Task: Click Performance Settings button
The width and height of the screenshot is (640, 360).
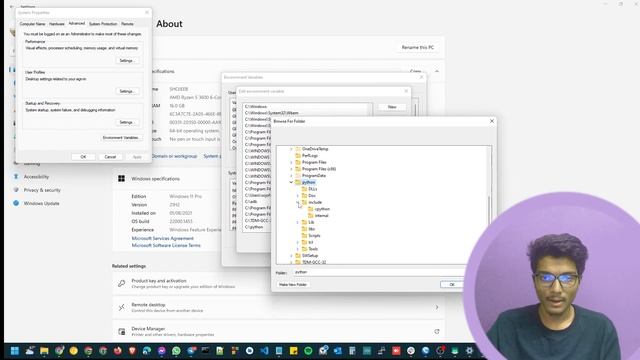Action: pos(127,60)
